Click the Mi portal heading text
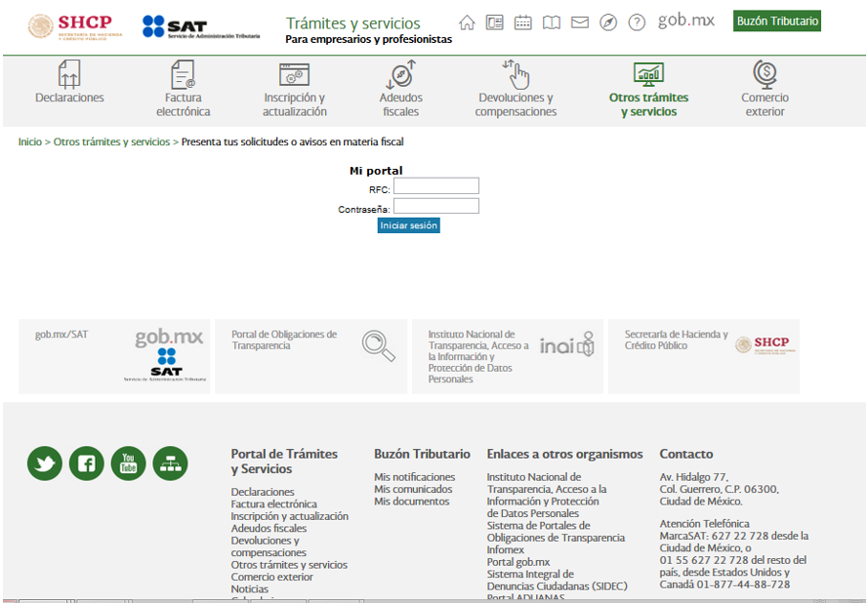The height and width of the screenshot is (603, 868). (376, 171)
